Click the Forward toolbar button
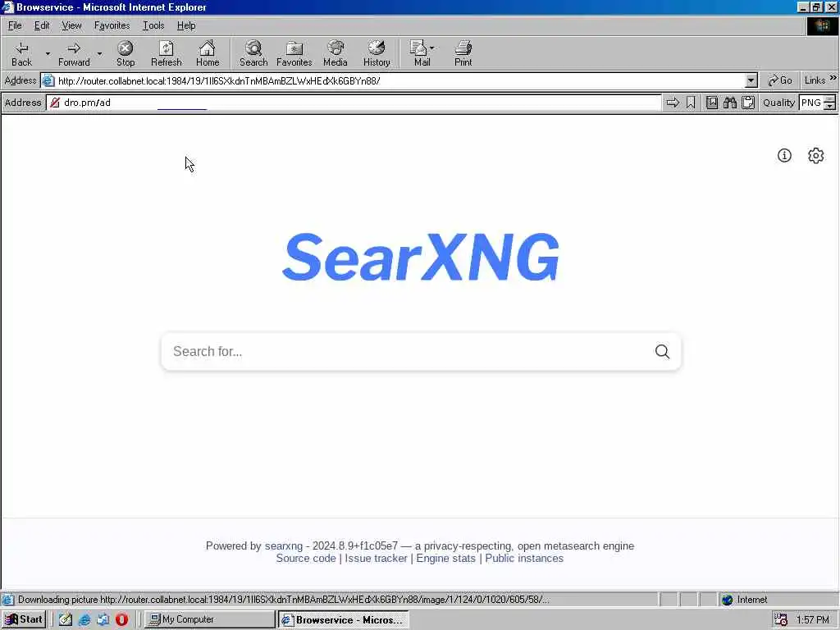 tap(74, 53)
